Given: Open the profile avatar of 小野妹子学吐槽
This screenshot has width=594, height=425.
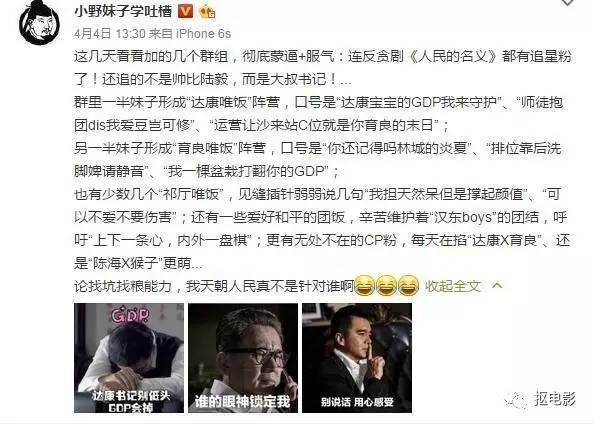Looking at the screenshot, I should (x=39, y=22).
